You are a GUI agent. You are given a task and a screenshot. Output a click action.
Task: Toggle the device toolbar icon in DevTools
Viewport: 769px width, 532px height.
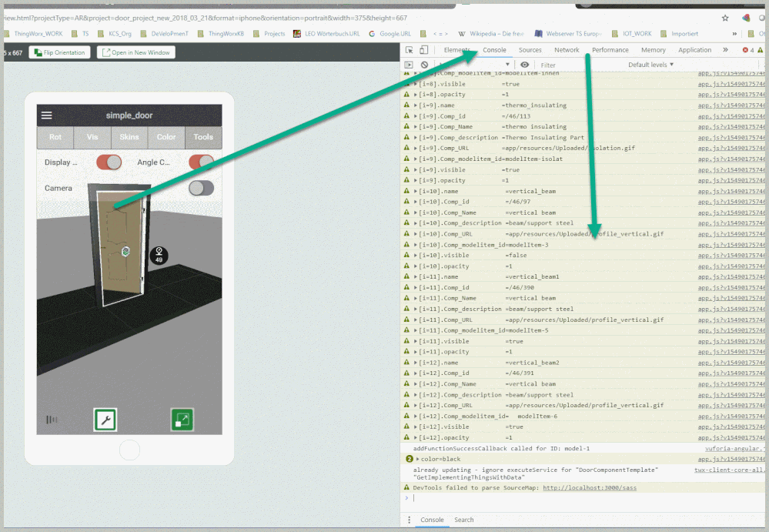click(x=423, y=50)
